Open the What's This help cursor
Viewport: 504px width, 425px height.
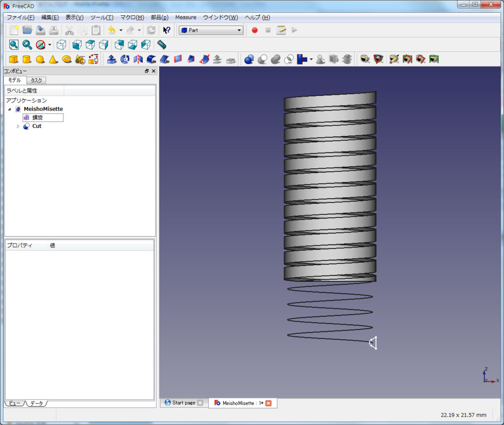[x=166, y=30]
